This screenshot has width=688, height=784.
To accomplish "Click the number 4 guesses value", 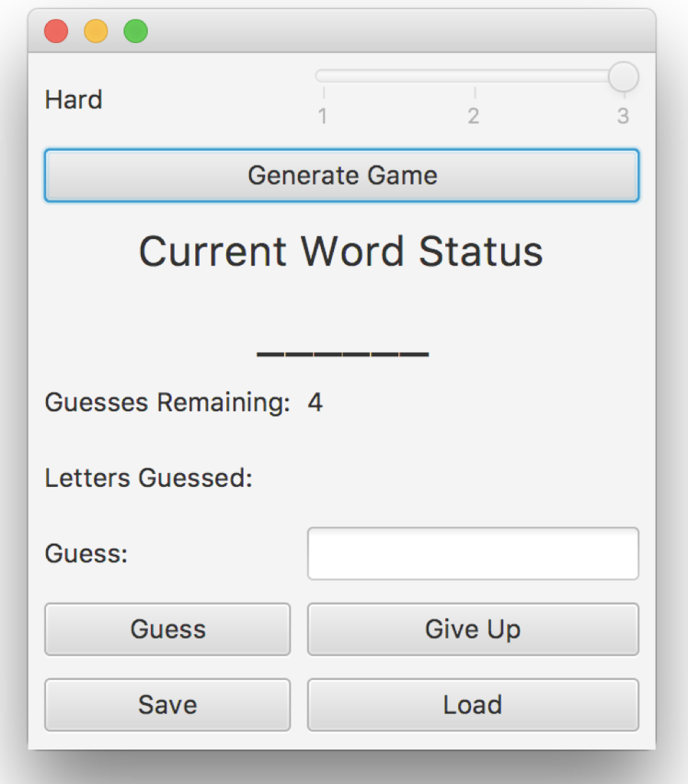I will pos(316,402).
